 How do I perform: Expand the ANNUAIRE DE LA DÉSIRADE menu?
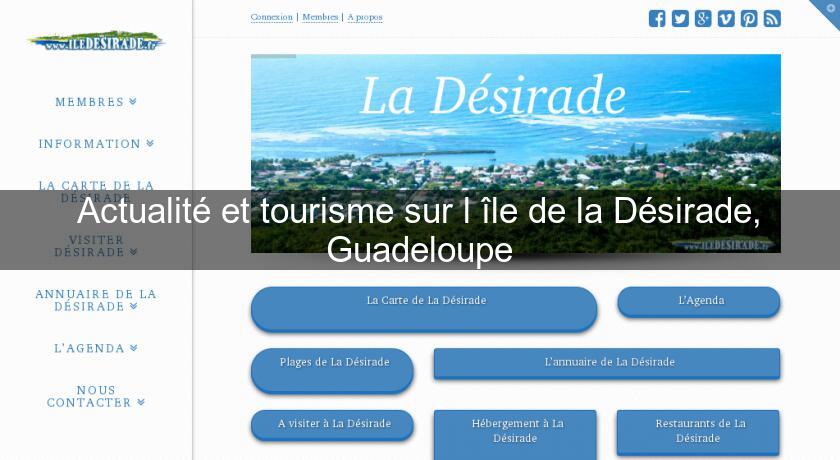[x=96, y=300]
